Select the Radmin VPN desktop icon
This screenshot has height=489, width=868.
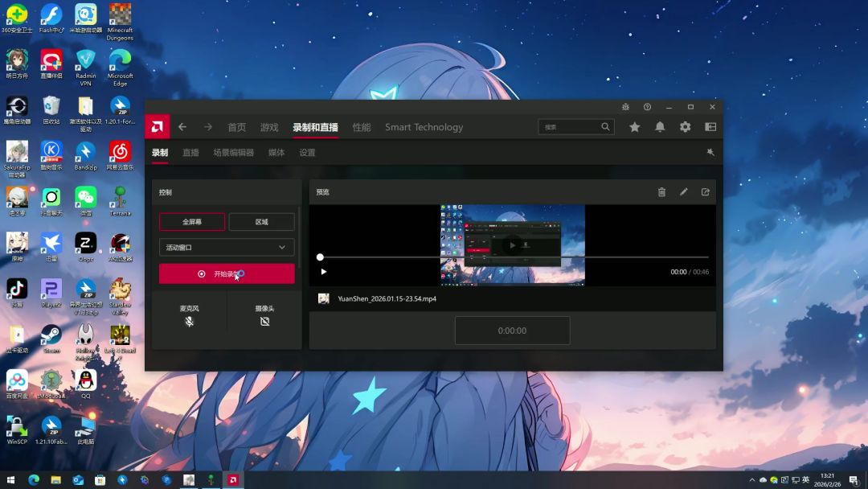85,68
